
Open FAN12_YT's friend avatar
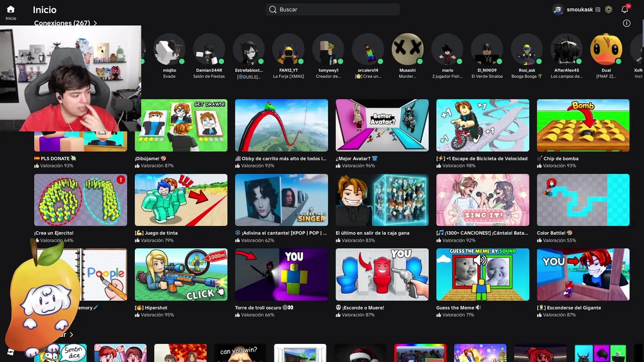tap(288, 50)
